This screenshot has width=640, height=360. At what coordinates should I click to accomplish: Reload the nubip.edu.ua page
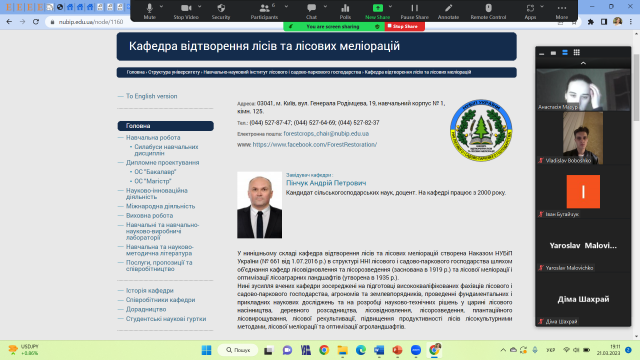[x=36, y=22]
